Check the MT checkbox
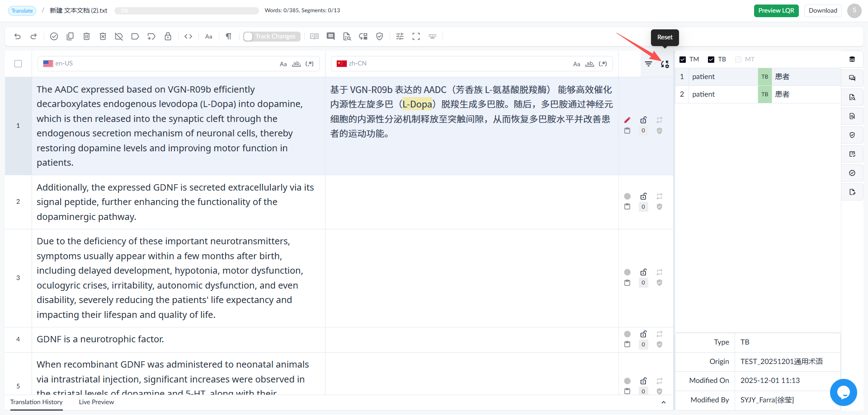This screenshot has height=415, width=868. pos(738,60)
